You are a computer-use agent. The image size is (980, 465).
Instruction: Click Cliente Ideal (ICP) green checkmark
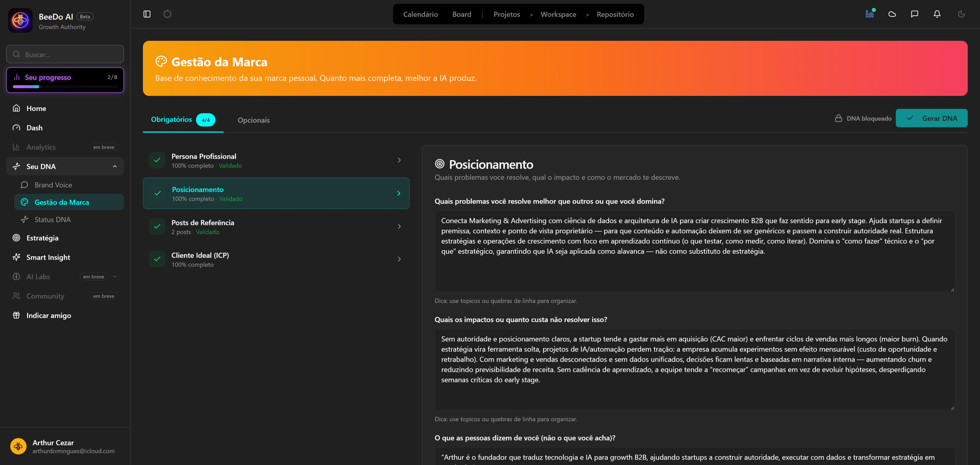(157, 259)
